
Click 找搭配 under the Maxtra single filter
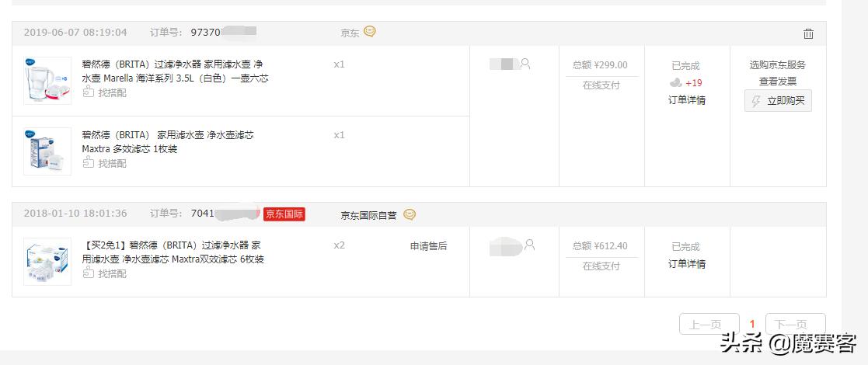pyautogui.click(x=105, y=163)
